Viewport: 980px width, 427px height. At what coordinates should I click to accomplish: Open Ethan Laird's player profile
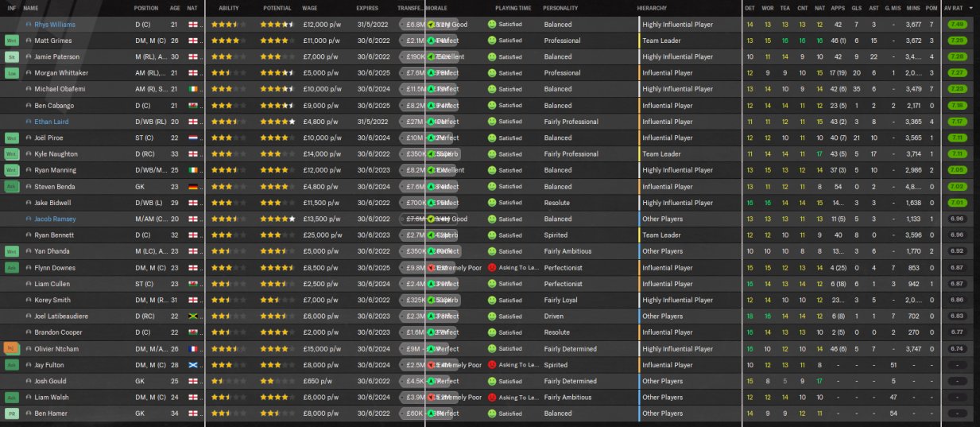click(x=53, y=122)
